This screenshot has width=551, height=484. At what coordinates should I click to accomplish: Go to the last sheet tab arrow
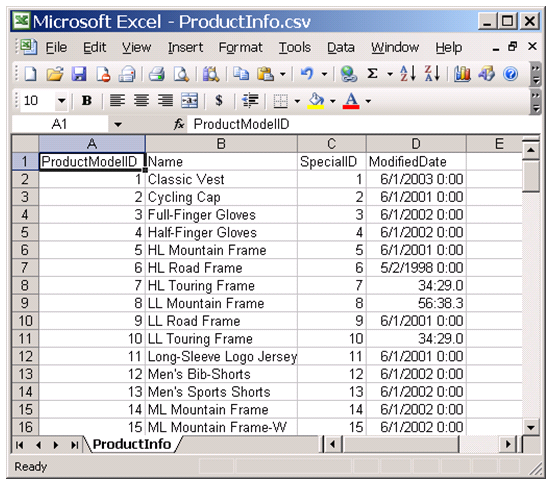pos(74,445)
